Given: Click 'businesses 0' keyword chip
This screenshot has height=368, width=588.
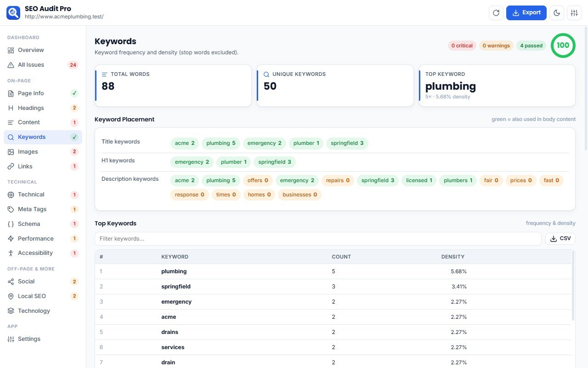Looking at the screenshot, I should point(300,195).
